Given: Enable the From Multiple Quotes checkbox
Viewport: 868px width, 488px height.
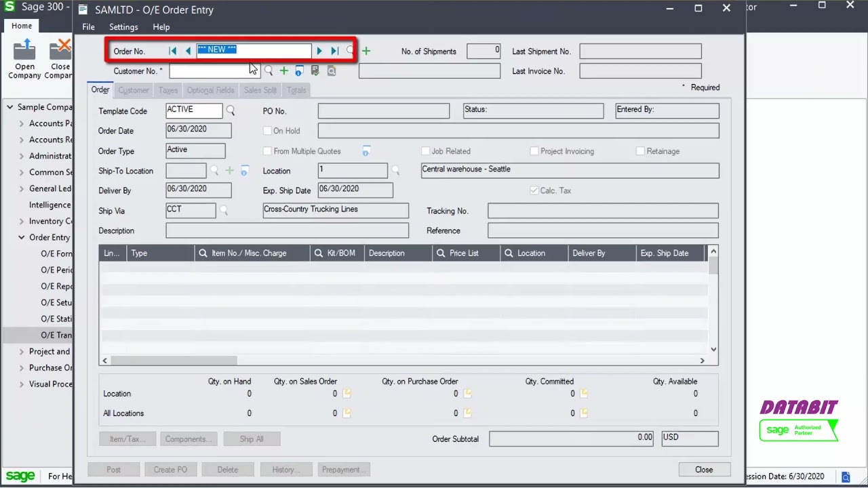Looking at the screenshot, I should 267,151.
